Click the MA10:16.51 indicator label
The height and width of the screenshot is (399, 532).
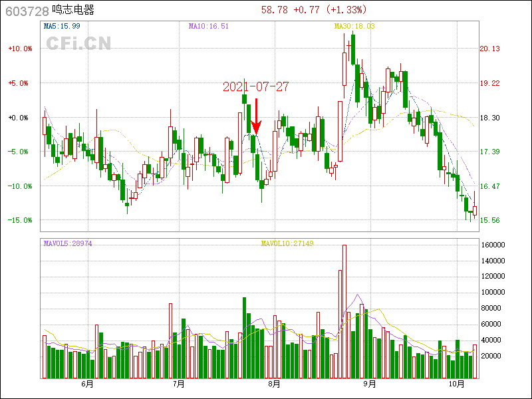click(x=209, y=26)
